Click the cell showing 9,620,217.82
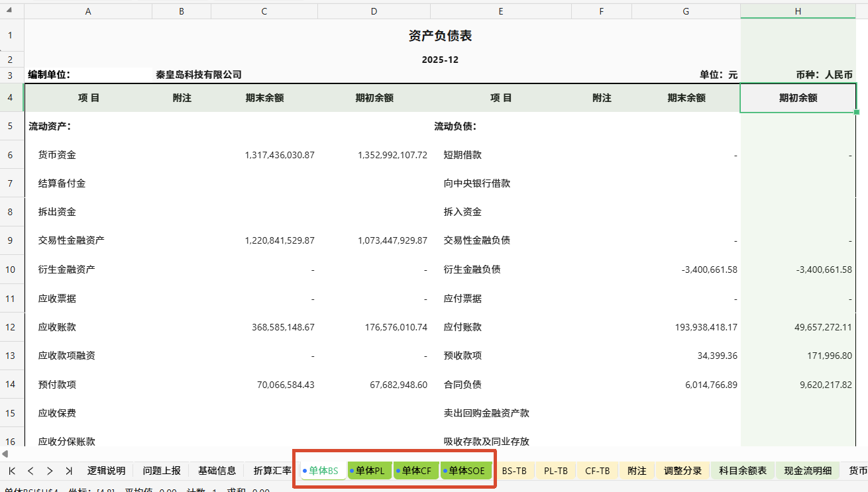 pyautogui.click(x=826, y=385)
